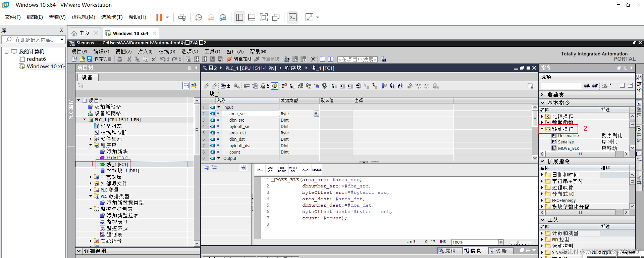Viewport: 644px width, 258px height.
Task: Click the power on VM snapshot clock icon
Action: pos(199,17)
